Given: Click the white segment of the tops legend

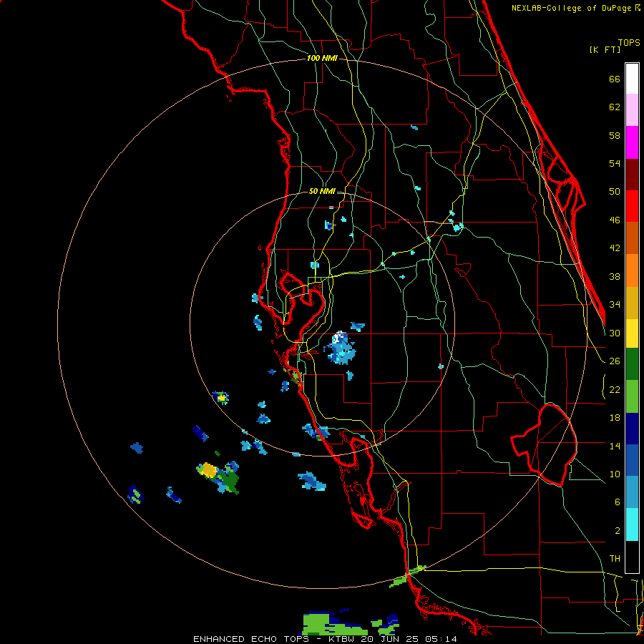Looking at the screenshot, I should click(632, 79).
